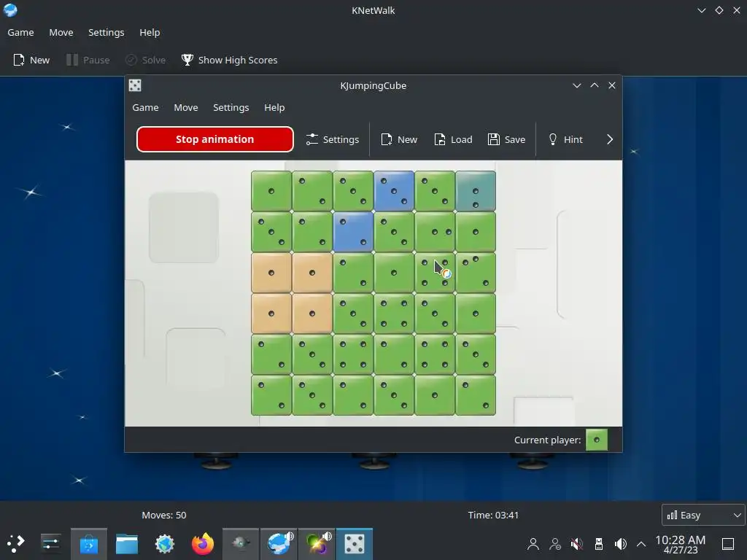Open KJumpingCube Move menu
This screenshot has width=747, height=560.
[186, 108]
